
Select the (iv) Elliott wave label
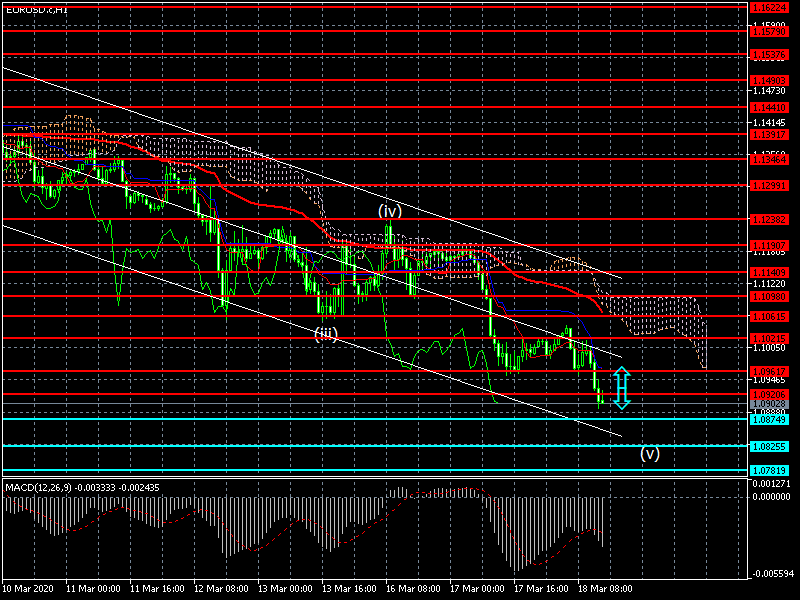[x=390, y=211]
